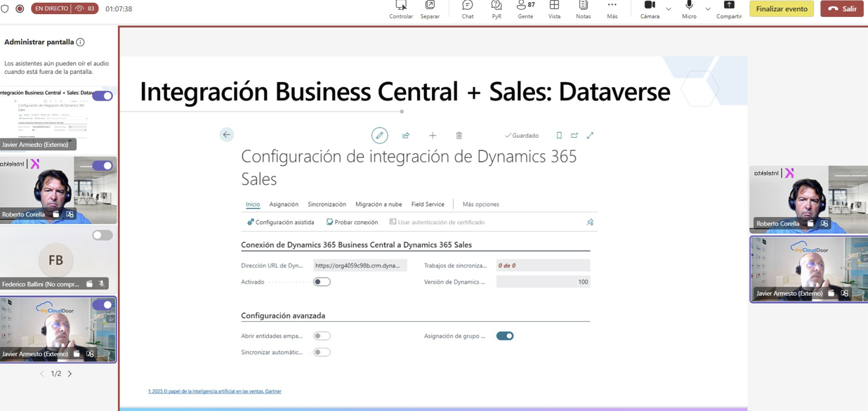Image resolution: width=868 pixels, height=411 pixels.
Task: Select the Field Service tab
Action: point(428,204)
